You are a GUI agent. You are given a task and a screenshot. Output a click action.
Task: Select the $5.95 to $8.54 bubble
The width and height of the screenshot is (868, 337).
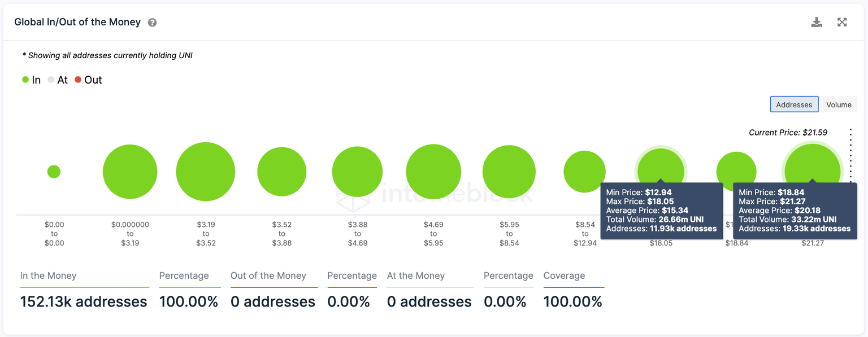tap(509, 172)
